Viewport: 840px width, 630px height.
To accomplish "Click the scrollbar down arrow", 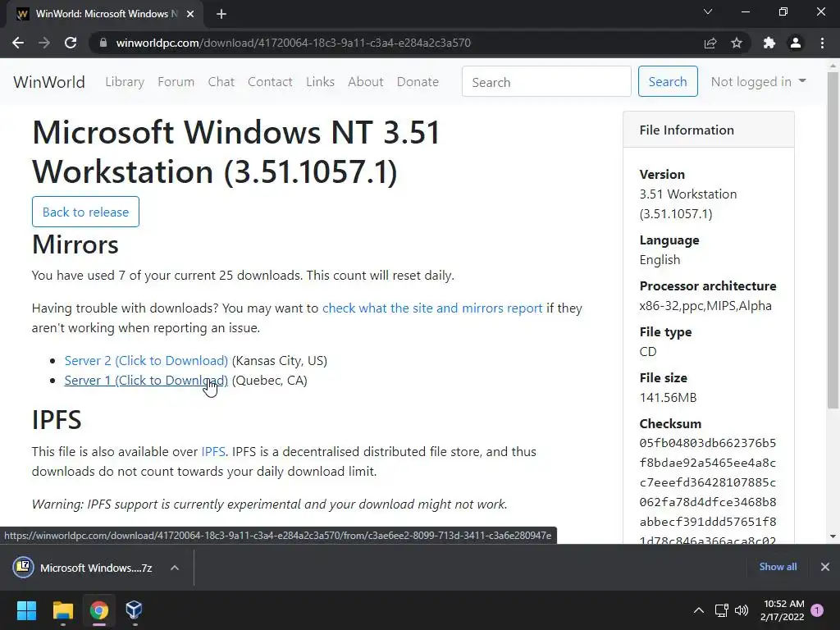I will [833, 536].
